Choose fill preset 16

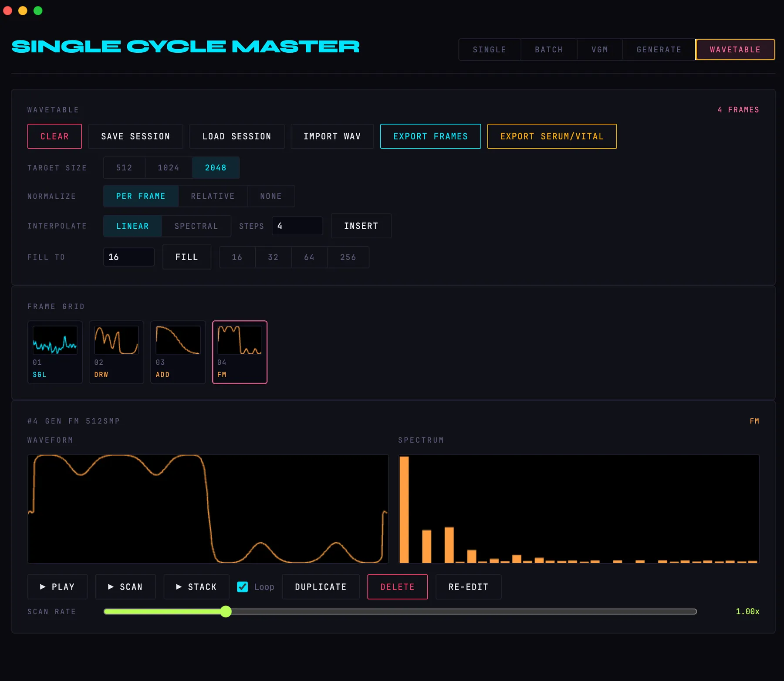click(237, 257)
